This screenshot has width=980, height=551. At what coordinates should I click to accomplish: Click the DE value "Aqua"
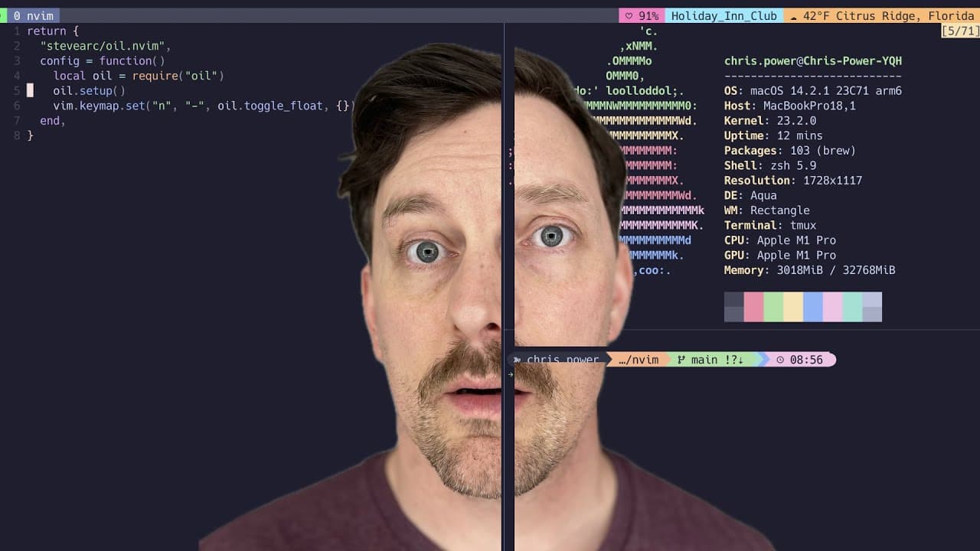[x=764, y=195]
